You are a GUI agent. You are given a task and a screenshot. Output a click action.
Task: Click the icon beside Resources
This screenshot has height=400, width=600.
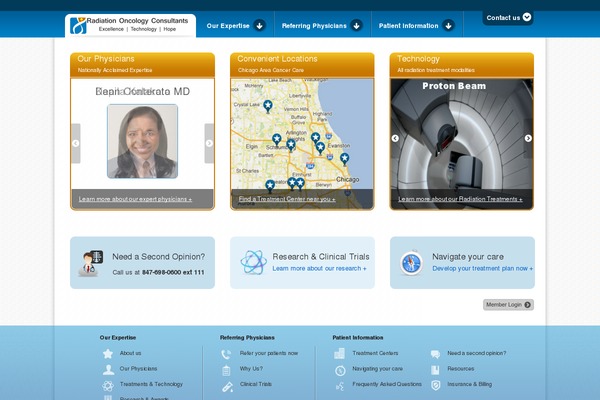coord(435,370)
